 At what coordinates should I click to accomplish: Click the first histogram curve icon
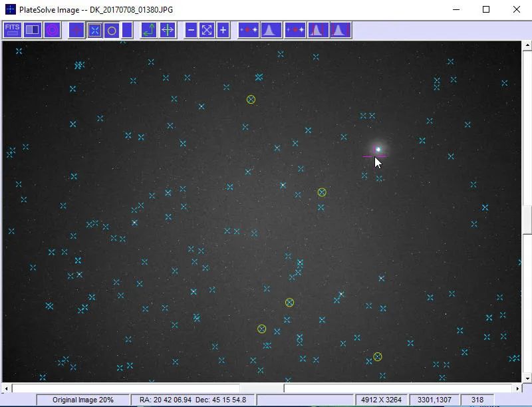(x=269, y=30)
